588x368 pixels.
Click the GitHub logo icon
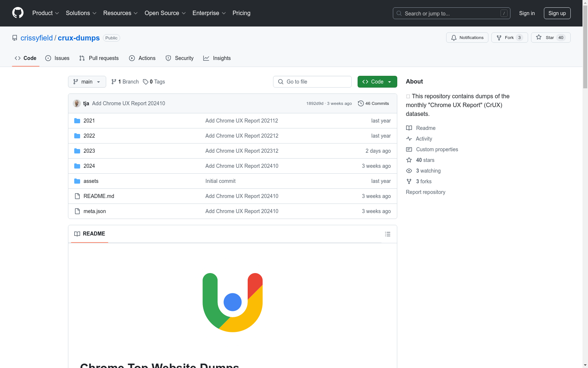(x=18, y=13)
